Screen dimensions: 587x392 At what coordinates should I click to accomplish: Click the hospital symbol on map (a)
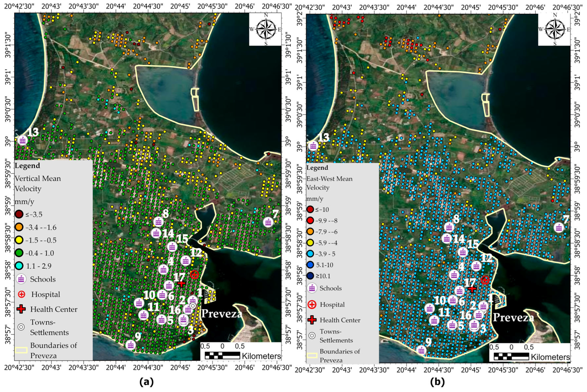click(194, 275)
